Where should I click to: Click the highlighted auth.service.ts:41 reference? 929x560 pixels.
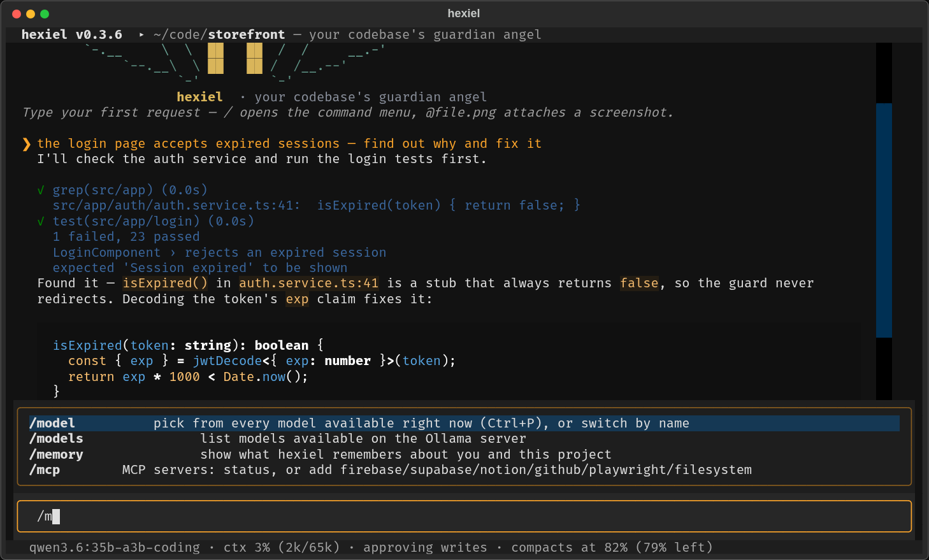[309, 283]
